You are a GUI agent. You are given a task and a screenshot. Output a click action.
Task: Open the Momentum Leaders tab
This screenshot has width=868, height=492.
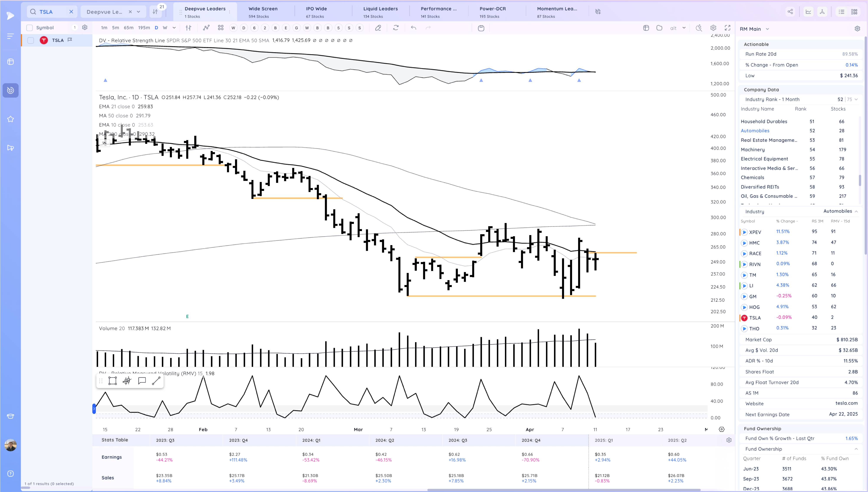pyautogui.click(x=557, y=12)
